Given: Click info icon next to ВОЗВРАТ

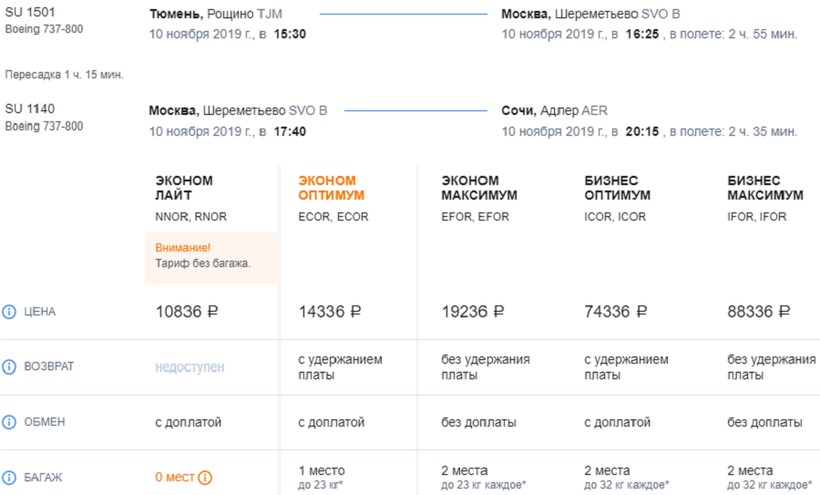Looking at the screenshot, I should click(10, 367).
